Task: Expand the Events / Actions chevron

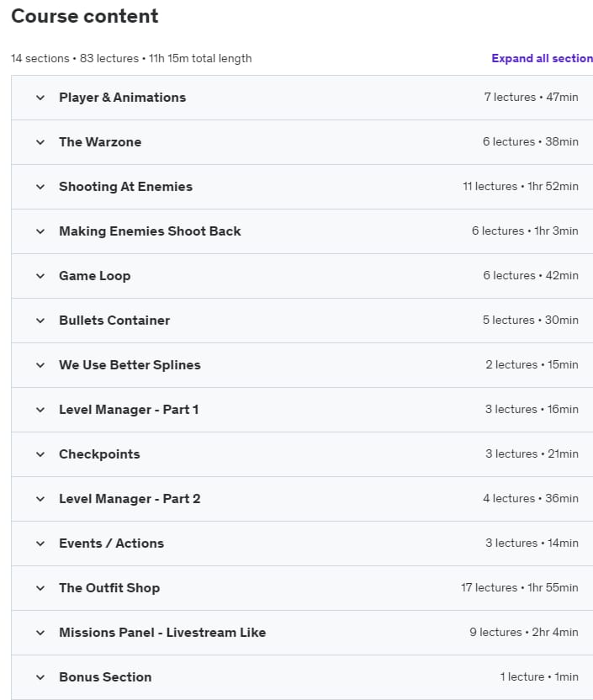Action: click(40, 544)
